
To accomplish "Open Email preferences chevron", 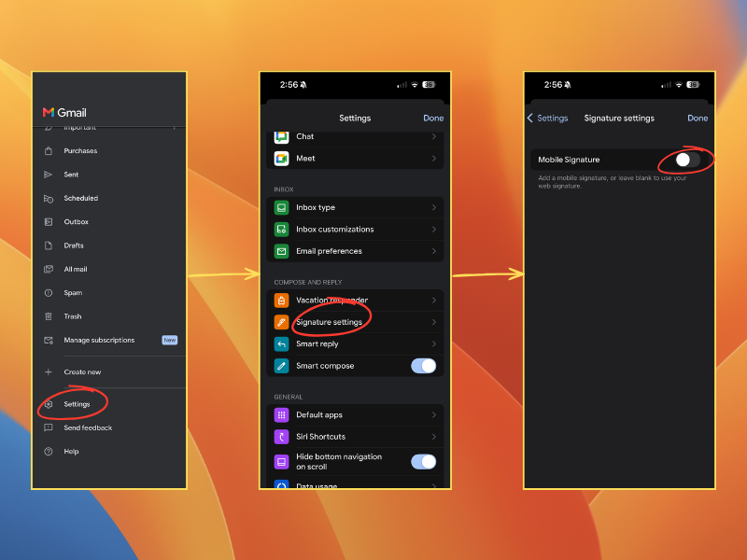I will 434,251.
